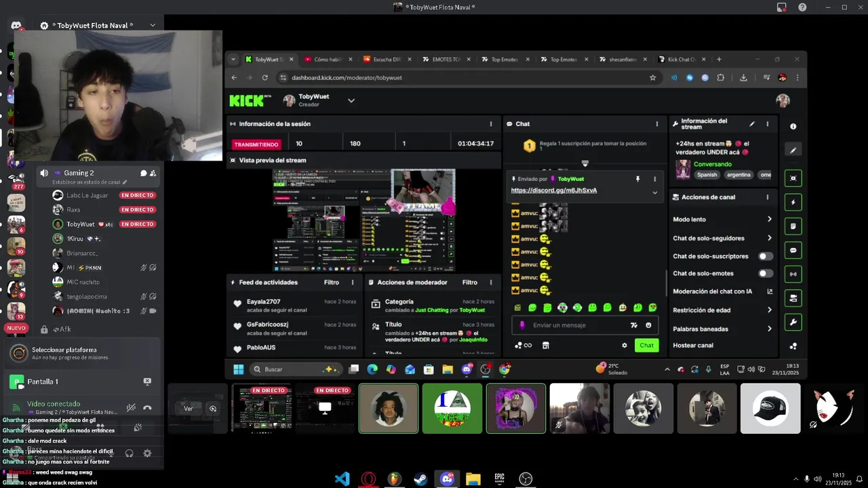This screenshot has width=868, height=488.
Task: Click the broadcast signal icon in Kick's sidebar
Action: tap(793, 274)
